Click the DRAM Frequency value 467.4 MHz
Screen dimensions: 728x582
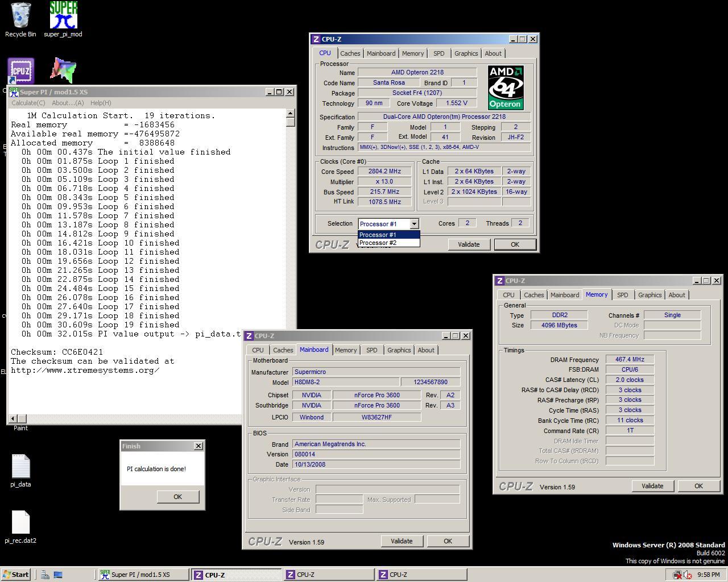click(x=630, y=360)
